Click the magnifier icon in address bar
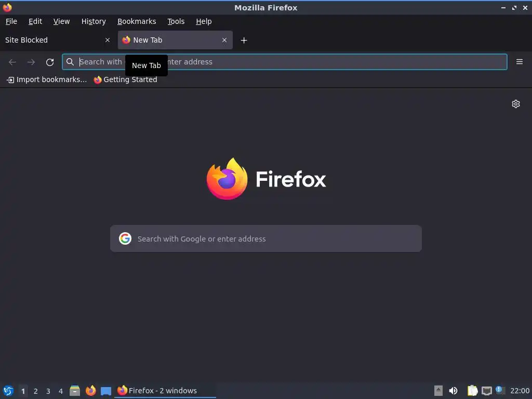532x399 pixels. [x=70, y=62]
